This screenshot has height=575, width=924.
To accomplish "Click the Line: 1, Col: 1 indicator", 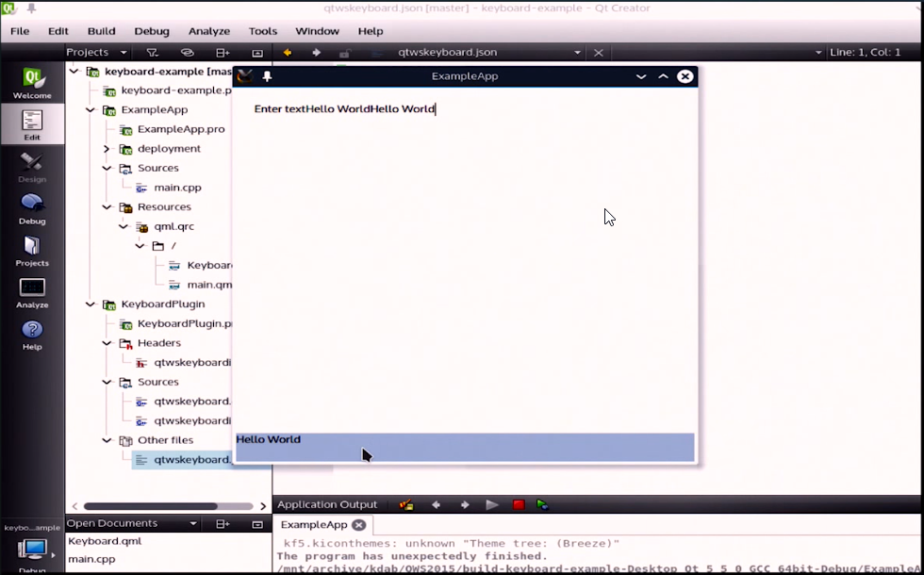I will point(866,53).
